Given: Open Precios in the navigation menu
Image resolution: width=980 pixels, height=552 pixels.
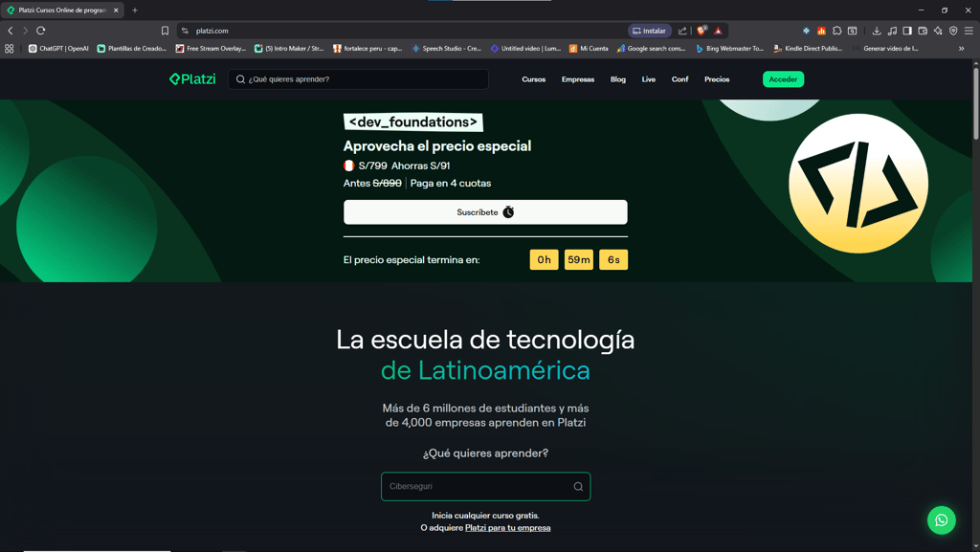Looking at the screenshot, I should coord(717,79).
